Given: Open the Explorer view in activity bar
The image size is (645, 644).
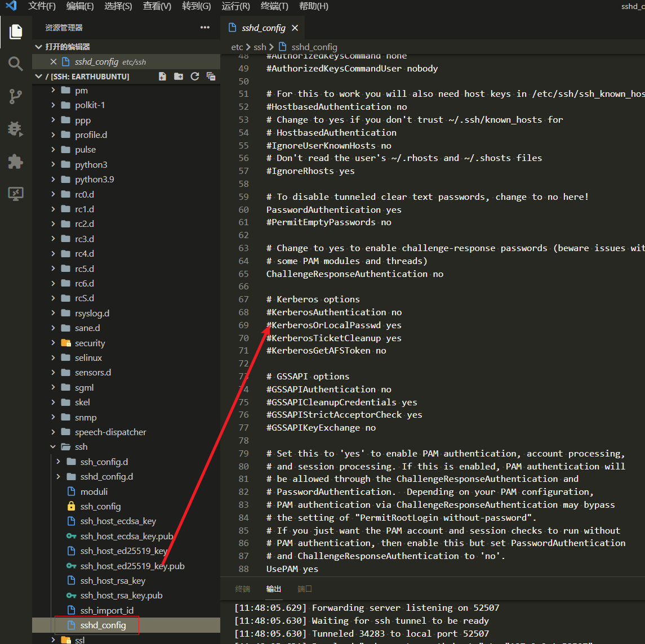Looking at the screenshot, I should (x=16, y=32).
